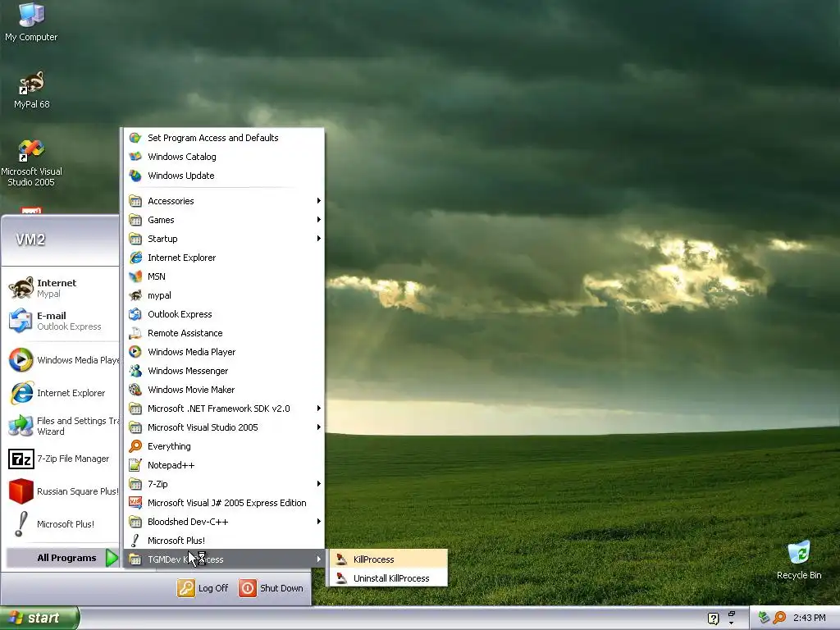Open the Recycle Bin desktop icon
840x630 pixels.
799,560
